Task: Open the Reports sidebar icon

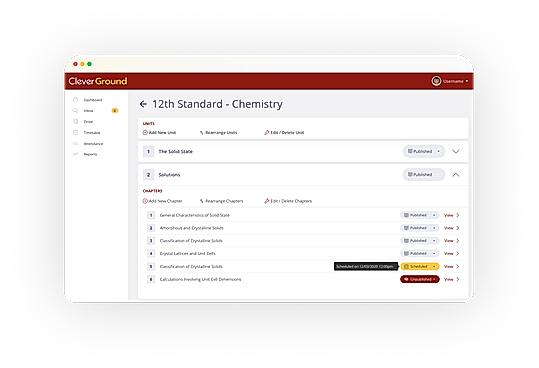Action: coord(76,154)
